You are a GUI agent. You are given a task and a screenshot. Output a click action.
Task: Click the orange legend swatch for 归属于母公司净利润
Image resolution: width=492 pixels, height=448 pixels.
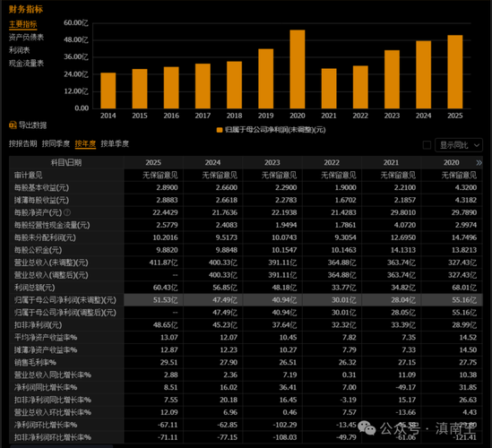tap(220, 130)
